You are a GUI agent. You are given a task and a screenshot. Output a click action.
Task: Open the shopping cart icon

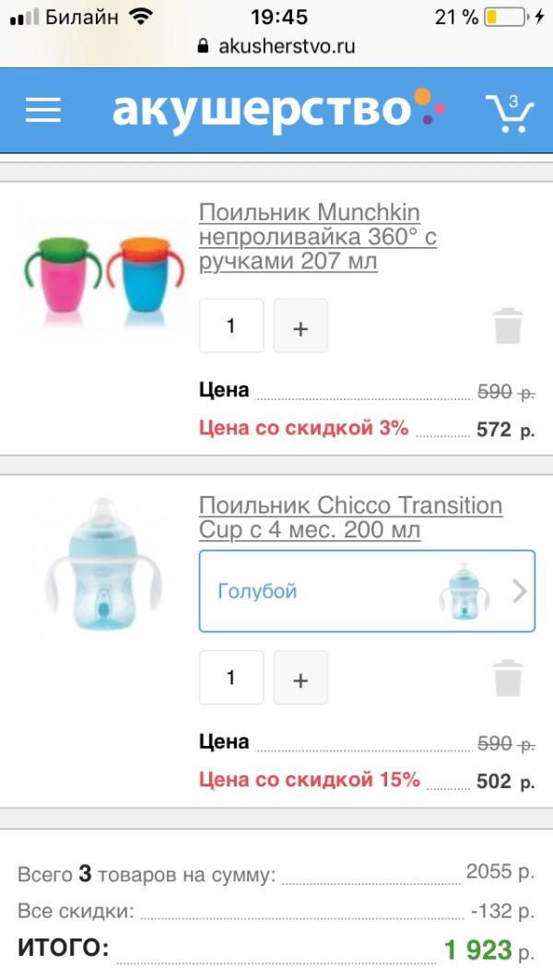(x=509, y=112)
